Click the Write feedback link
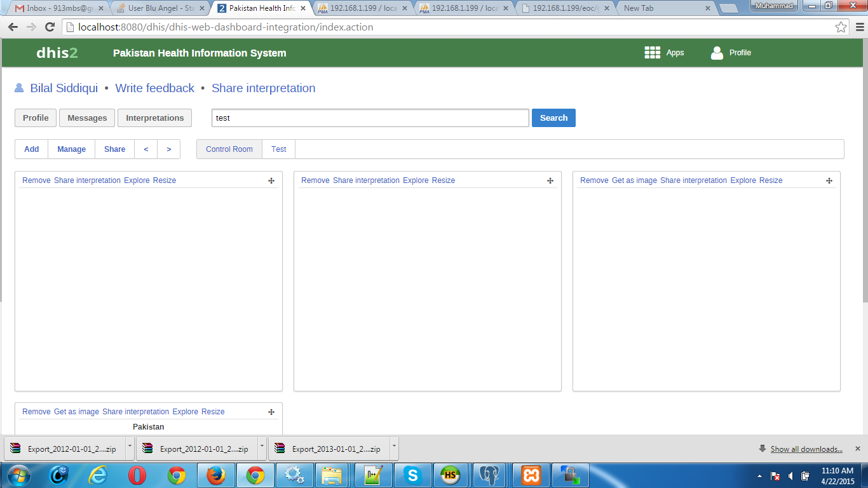 (x=154, y=88)
